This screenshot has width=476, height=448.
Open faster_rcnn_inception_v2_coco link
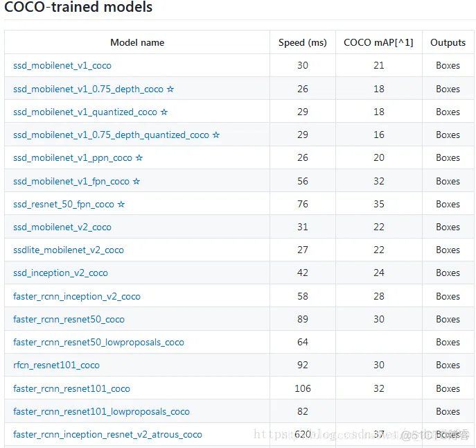pos(77,296)
